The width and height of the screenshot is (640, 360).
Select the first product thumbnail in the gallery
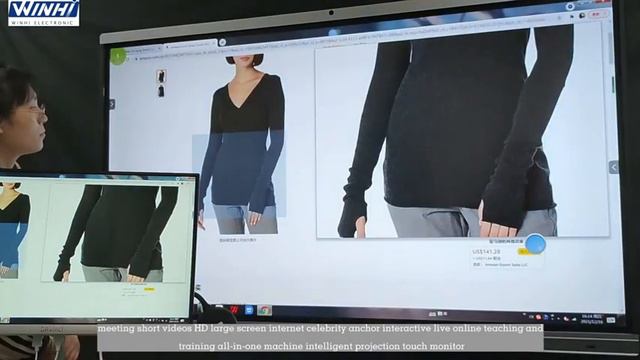(161, 76)
